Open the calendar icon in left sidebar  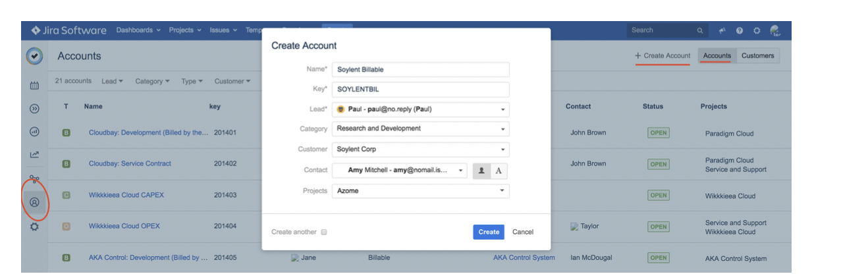[35, 86]
